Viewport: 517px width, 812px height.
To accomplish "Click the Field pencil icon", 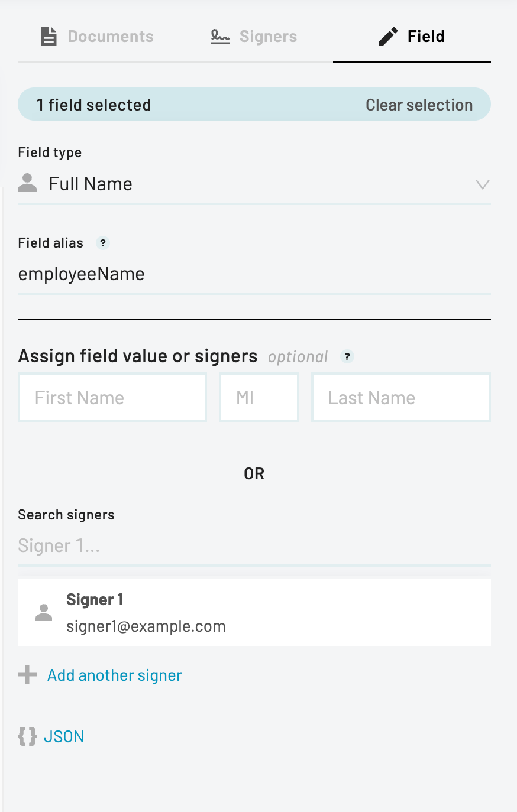I will pyautogui.click(x=388, y=37).
